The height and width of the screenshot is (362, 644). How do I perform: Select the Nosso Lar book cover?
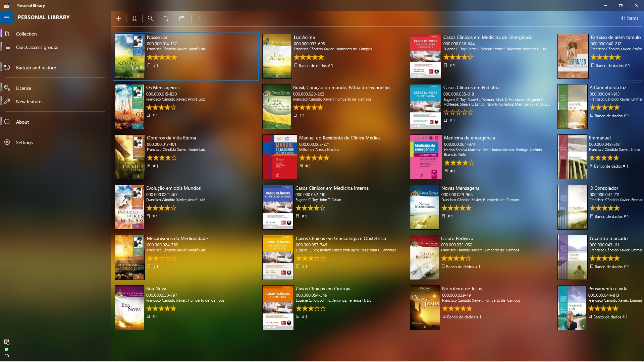point(129,56)
